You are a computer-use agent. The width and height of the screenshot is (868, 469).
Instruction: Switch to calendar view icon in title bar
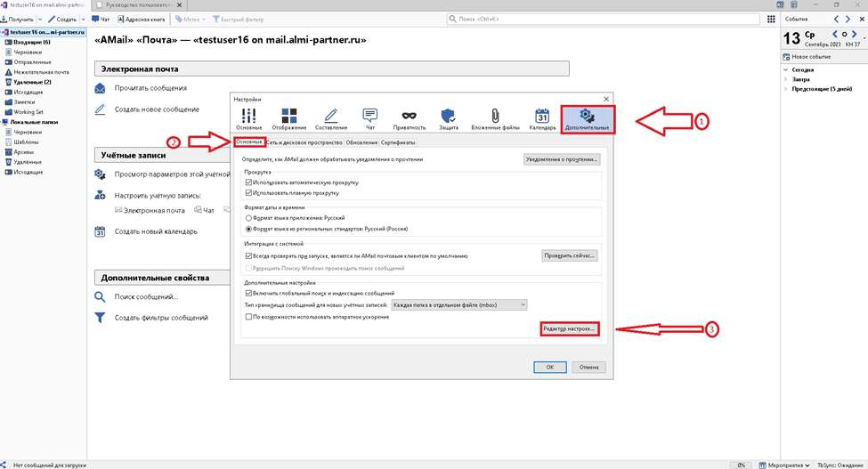(780, 4)
